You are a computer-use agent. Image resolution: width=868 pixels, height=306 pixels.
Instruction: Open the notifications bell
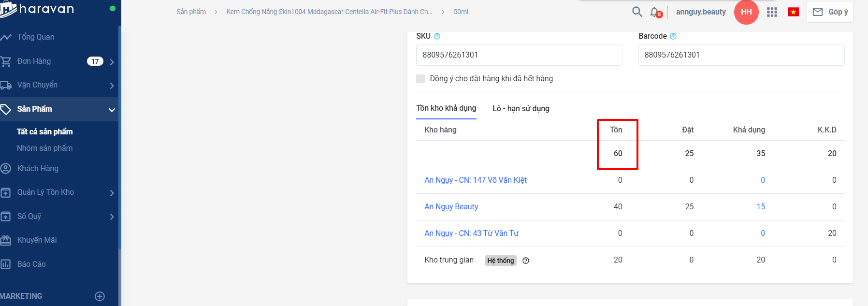[x=655, y=12]
